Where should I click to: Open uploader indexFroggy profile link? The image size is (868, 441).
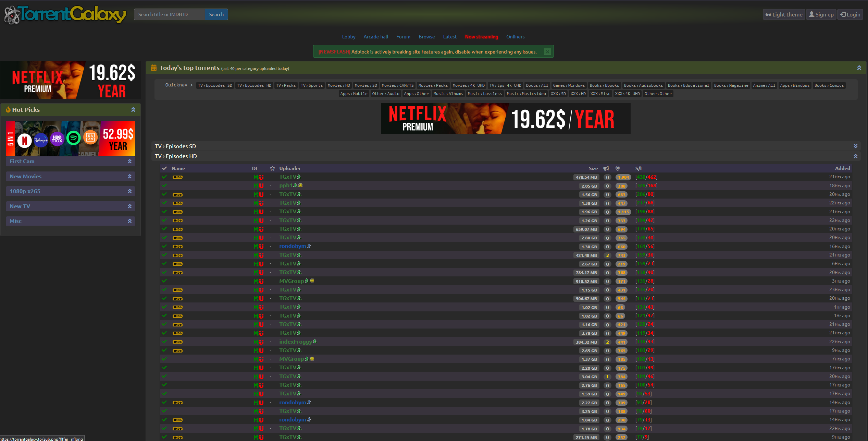[x=295, y=342]
